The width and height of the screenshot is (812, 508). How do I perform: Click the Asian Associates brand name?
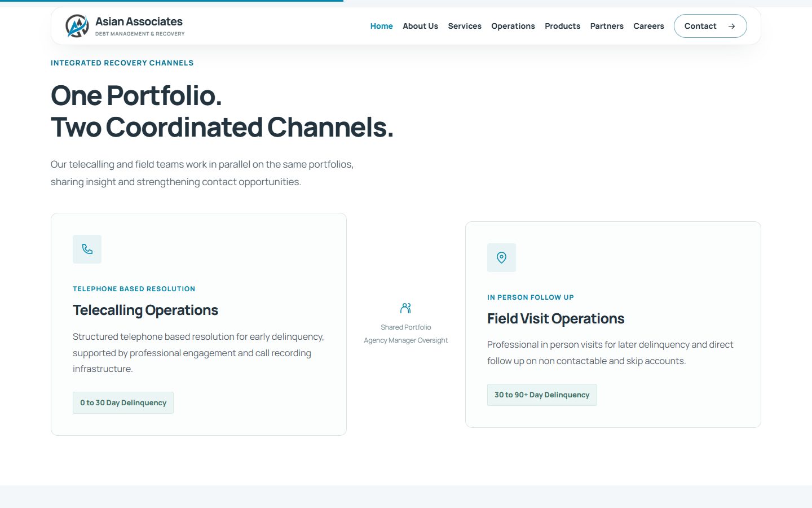click(x=139, y=21)
